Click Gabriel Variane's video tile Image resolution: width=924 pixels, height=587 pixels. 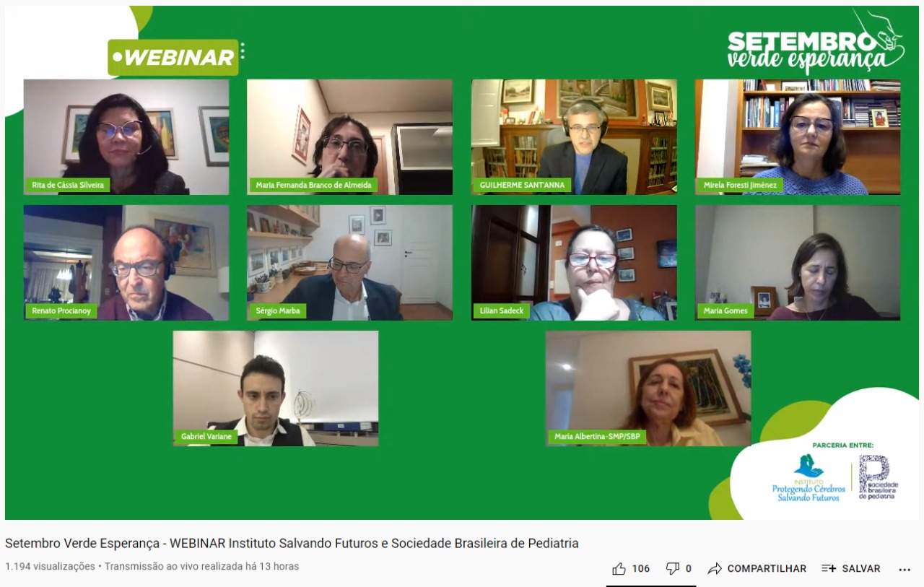(276, 388)
